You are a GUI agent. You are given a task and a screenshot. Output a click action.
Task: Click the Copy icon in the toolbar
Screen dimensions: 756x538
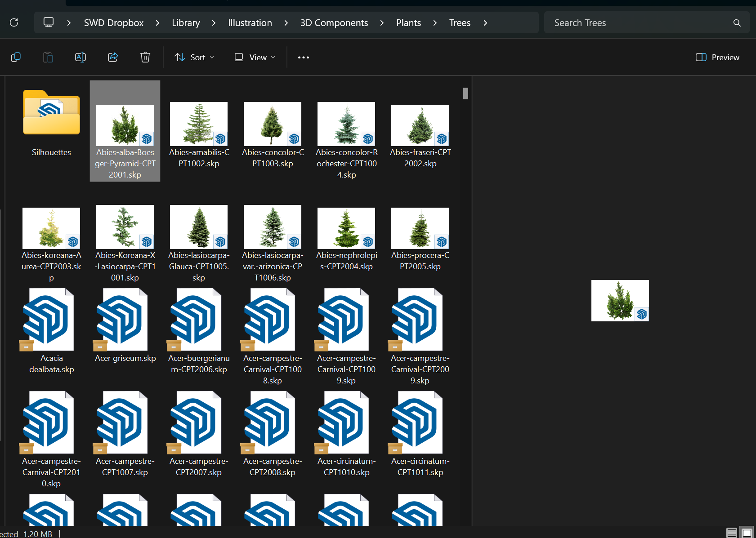(x=16, y=57)
